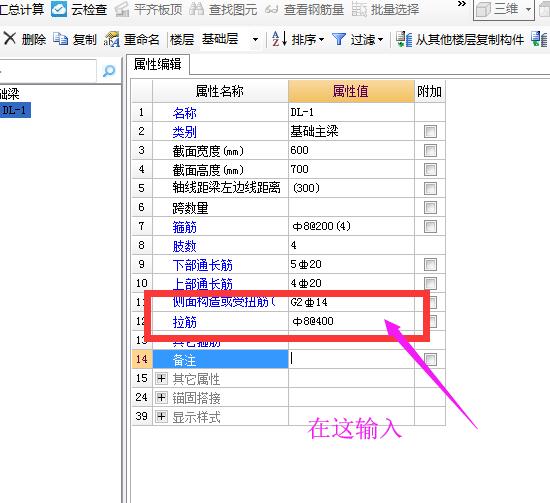The height and width of the screenshot is (503, 550).
Task: Click the delete X icon (删除)
Action: pyautogui.click(x=10, y=39)
